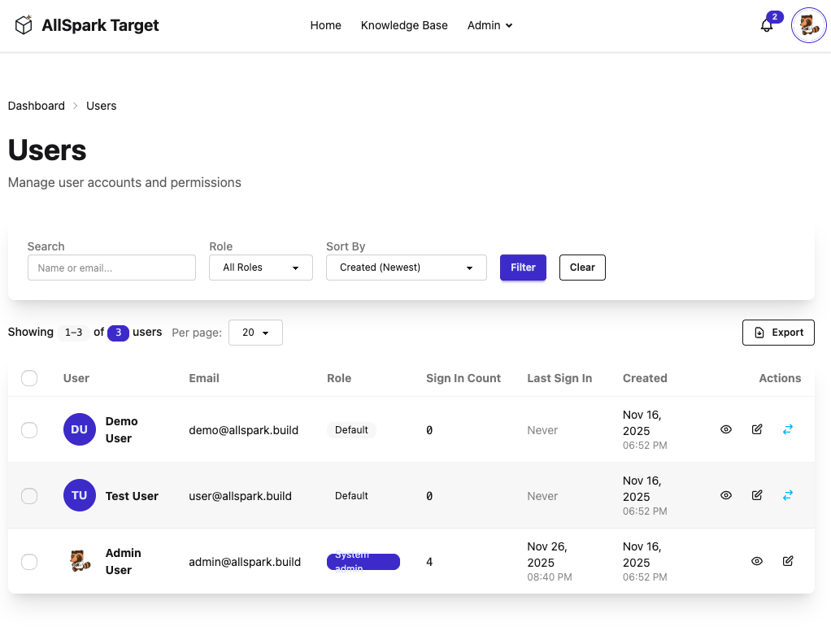
Task: Impersonate Demo User using the arrows icon
Action: [787, 429]
